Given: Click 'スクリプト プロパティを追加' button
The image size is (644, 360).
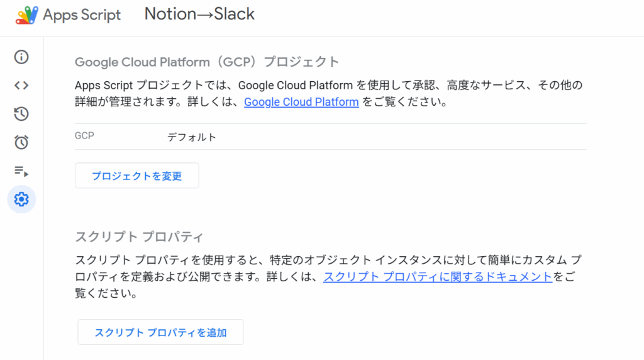Looking at the screenshot, I should coord(160,332).
